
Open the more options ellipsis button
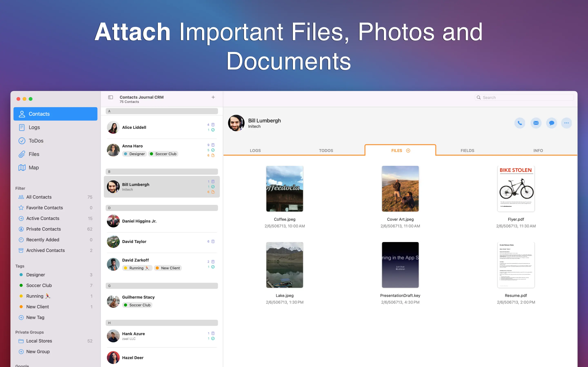tap(566, 123)
